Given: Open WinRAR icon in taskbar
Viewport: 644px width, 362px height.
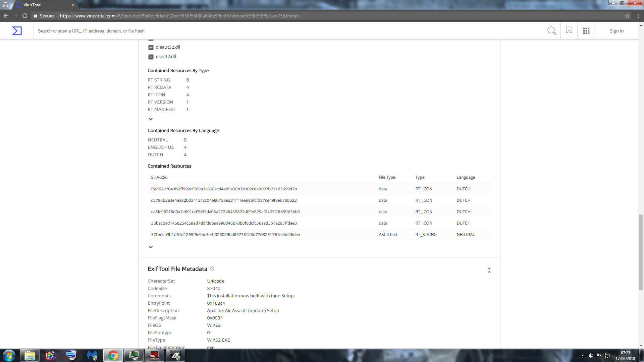Looking at the screenshot, I should click(x=51, y=356).
